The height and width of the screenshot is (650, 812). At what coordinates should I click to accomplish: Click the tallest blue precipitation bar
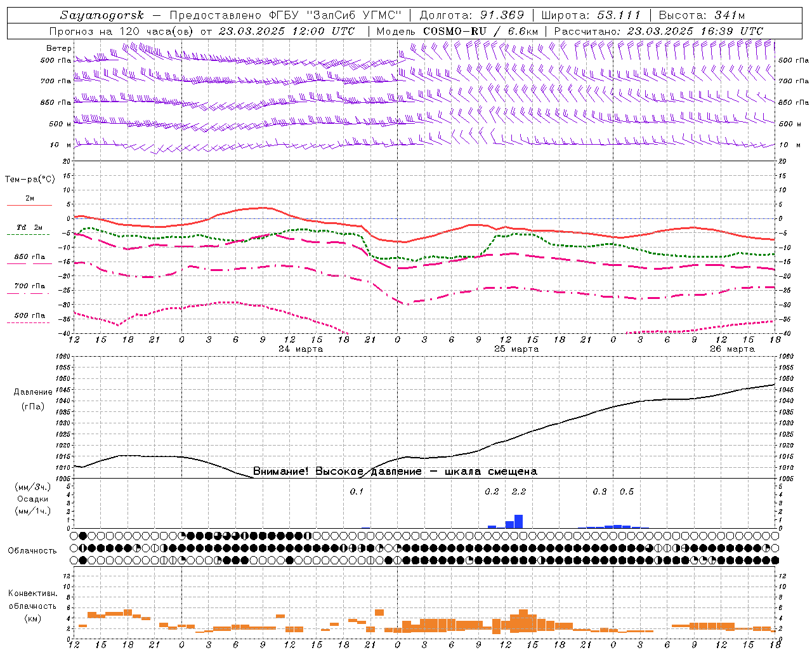(x=518, y=521)
